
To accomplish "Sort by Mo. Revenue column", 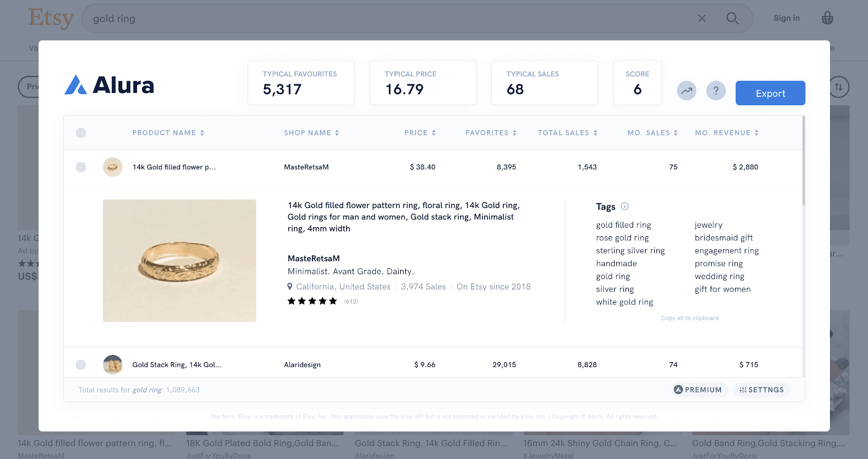I will pos(727,133).
